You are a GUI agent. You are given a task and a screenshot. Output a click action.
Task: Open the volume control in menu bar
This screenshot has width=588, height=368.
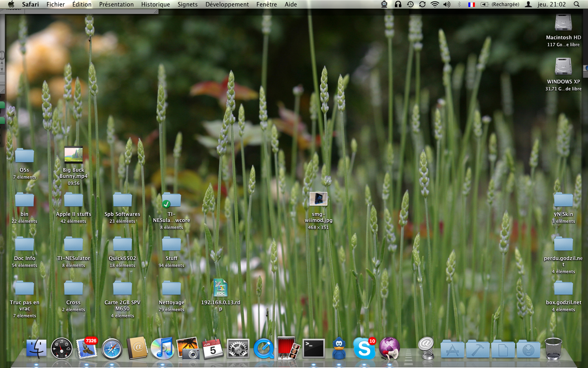(x=447, y=4)
